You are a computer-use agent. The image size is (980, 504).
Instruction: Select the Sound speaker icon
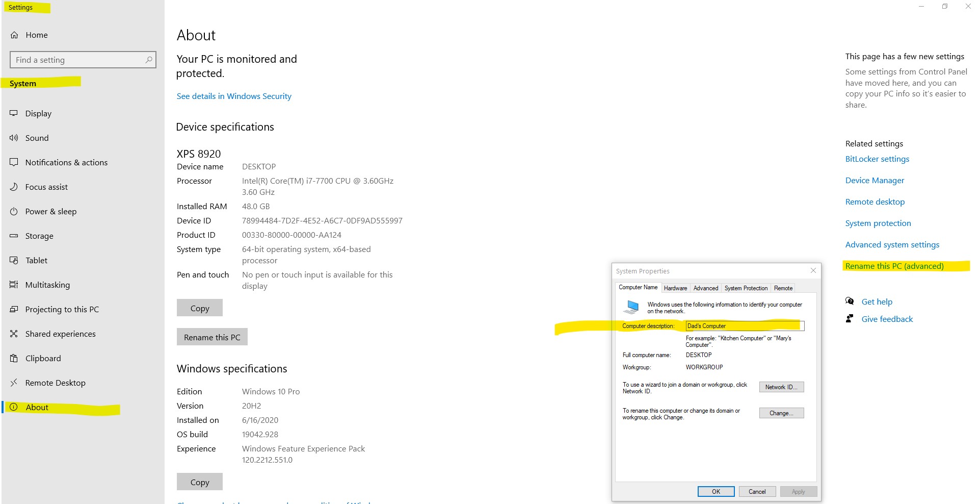click(14, 138)
